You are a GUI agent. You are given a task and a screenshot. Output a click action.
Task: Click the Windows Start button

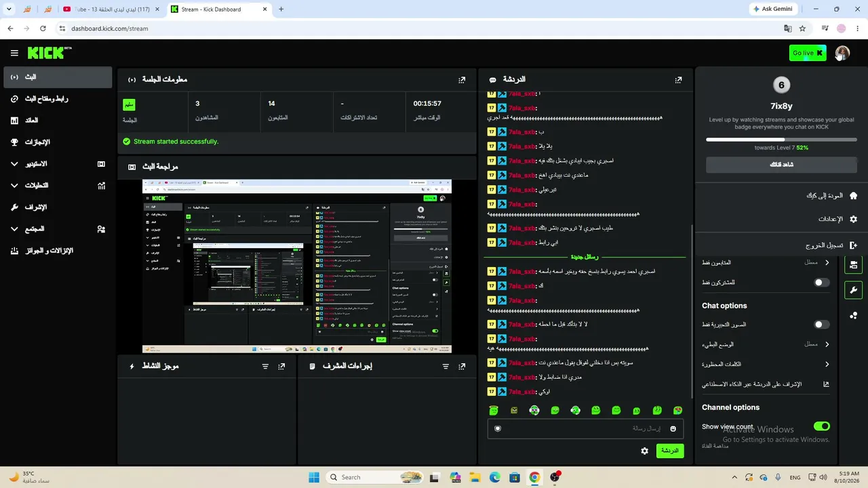coord(314,477)
